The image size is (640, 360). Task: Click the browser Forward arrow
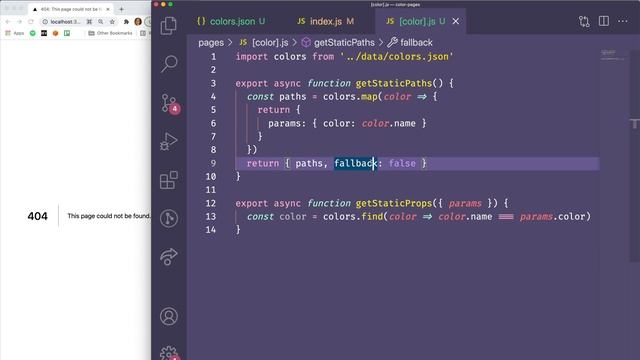19,22
